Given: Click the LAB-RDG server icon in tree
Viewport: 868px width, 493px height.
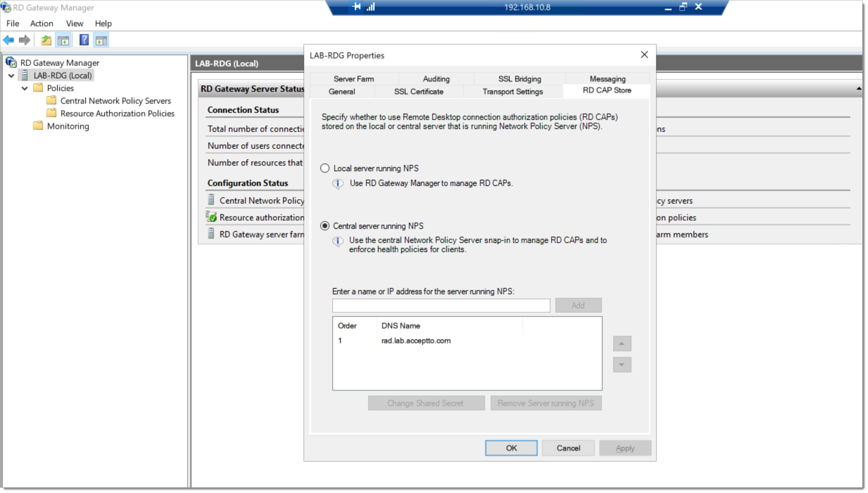Looking at the screenshot, I should [25, 75].
